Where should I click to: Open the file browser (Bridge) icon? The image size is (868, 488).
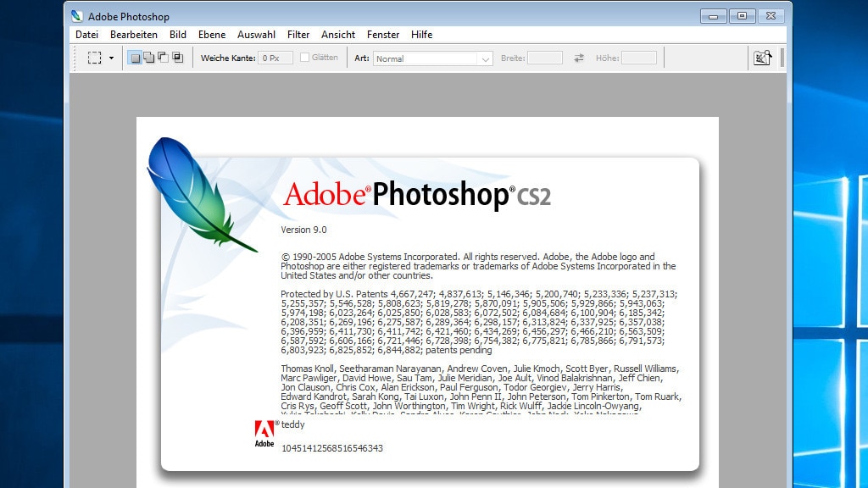pos(762,58)
